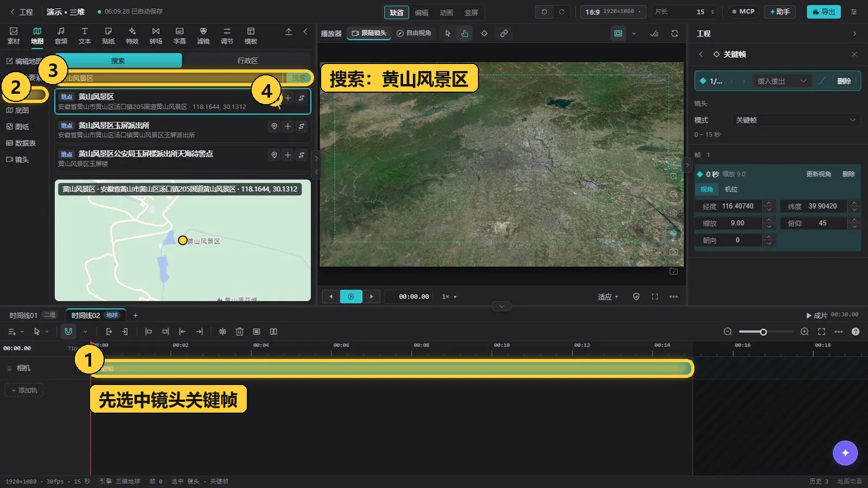Open the 16:9 resolution dropdown
The image size is (868, 488).
click(613, 12)
